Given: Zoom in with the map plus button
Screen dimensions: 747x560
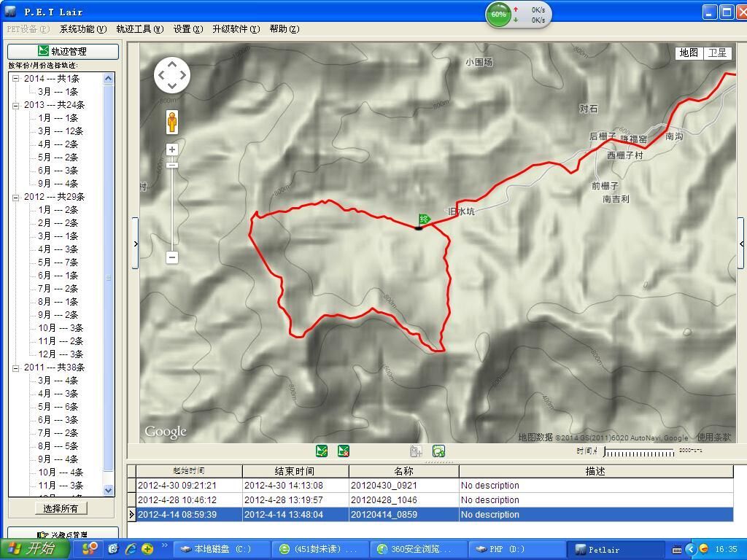Looking at the screenshot, I should tap(172, 149).
